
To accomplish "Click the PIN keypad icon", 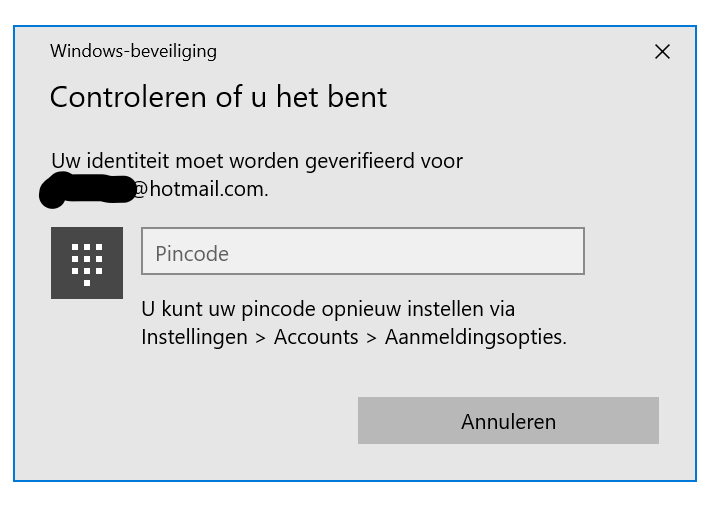I will pos(87,263).
